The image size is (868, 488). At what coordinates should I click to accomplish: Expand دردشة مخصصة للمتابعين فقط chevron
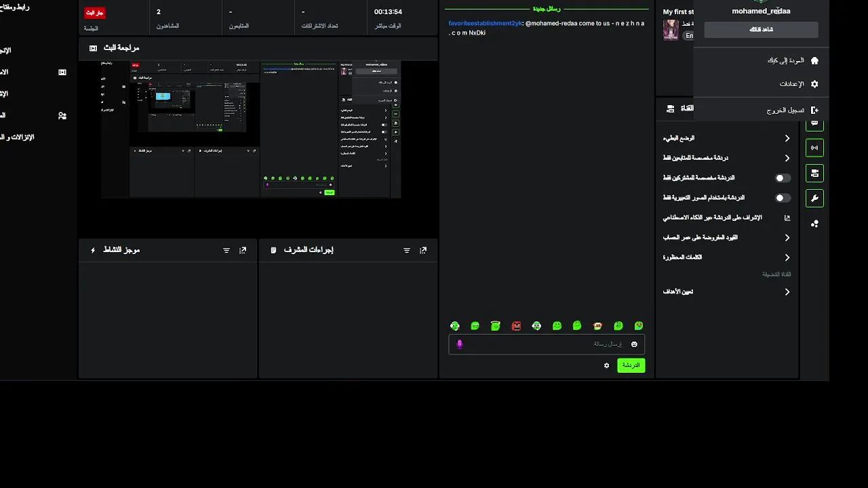pos(787,158)
